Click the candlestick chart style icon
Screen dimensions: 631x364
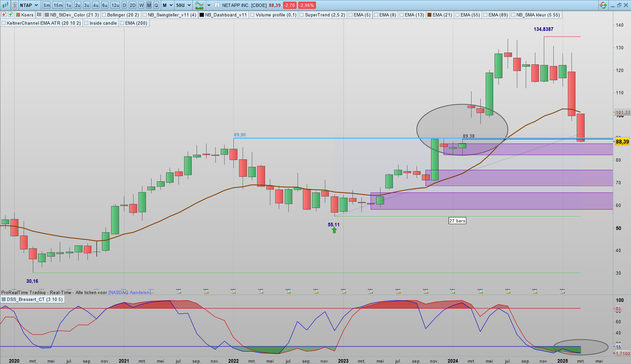tap(5, 5)
